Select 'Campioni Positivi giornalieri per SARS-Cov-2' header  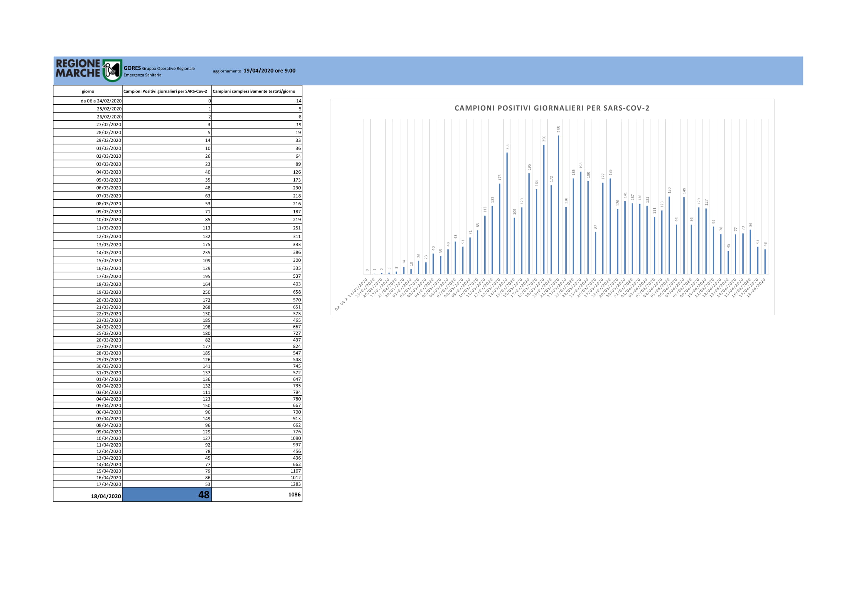(x=167, y=91)
